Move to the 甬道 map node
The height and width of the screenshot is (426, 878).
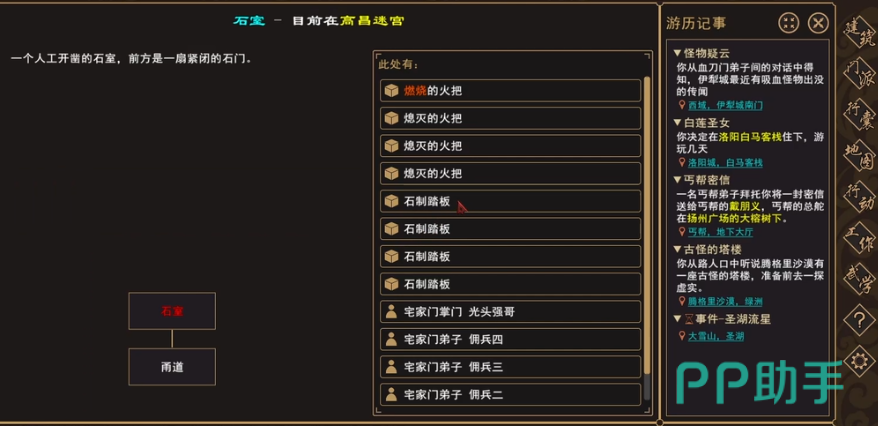[172, 367]
